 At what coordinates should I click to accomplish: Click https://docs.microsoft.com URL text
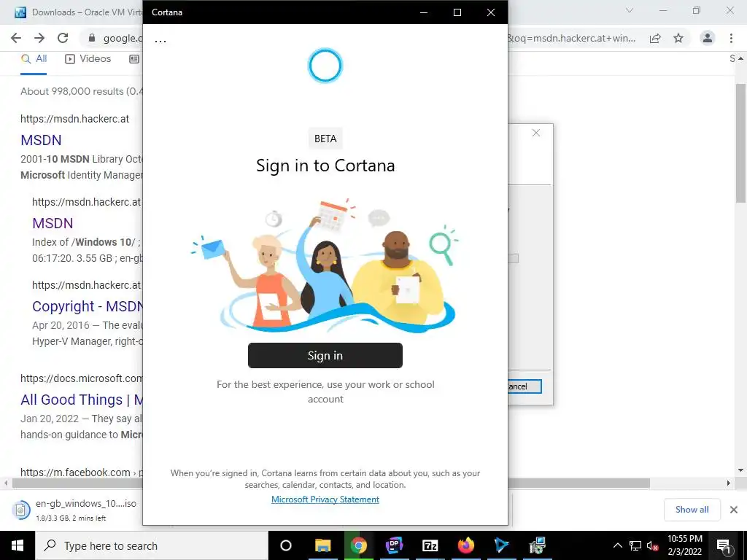[82, 378]
